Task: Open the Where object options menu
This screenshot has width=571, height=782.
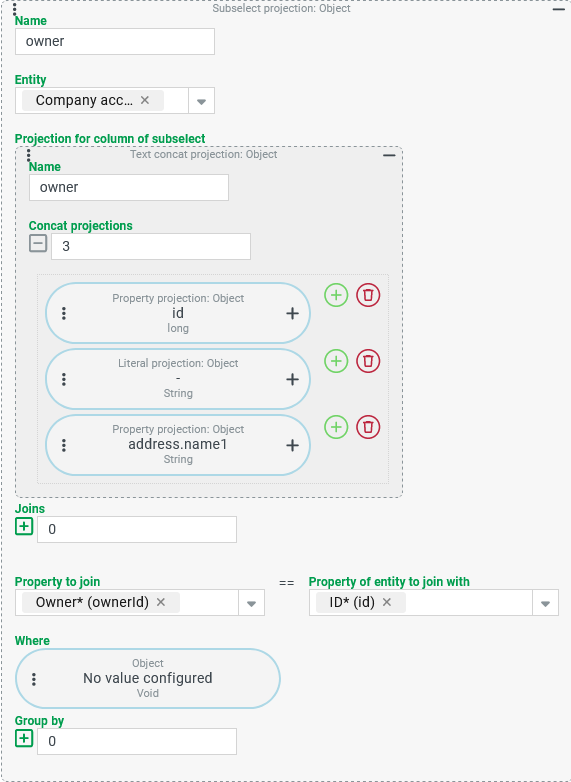Action: pos(34,679)
